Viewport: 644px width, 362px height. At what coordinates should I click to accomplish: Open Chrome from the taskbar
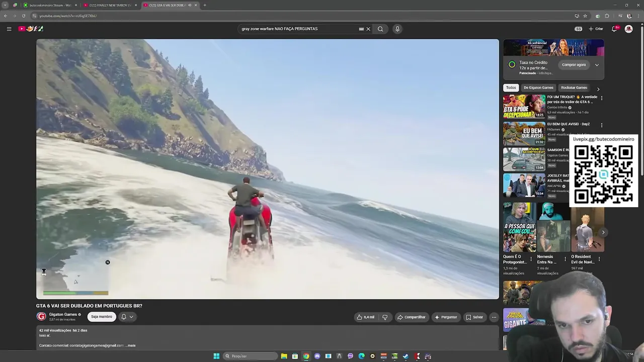pyautogui.click(x=306, y=356)
